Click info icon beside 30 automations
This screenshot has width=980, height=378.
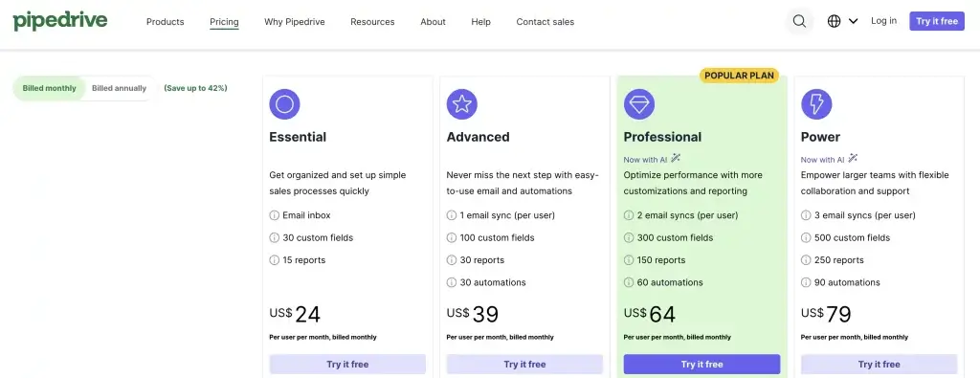452,283
